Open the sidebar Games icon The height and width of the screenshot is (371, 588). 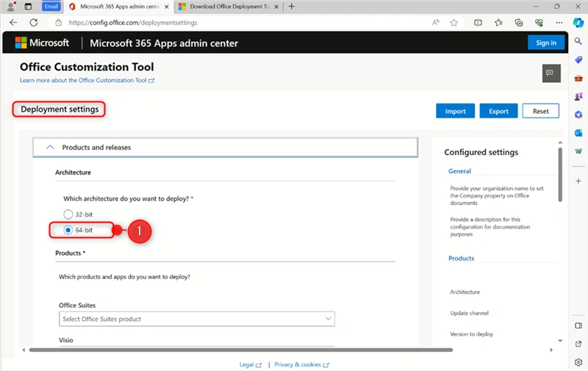[x=578, y=96]
